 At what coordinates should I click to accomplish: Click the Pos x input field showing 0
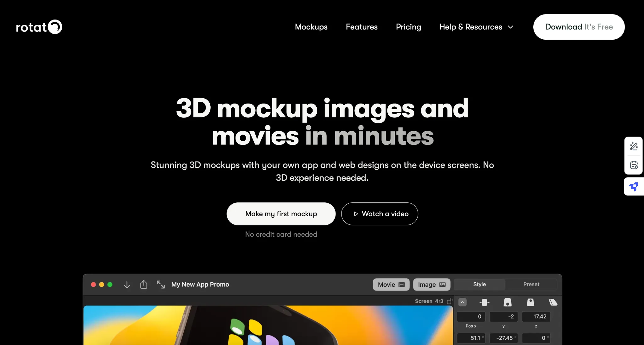(x=471, y=317)
